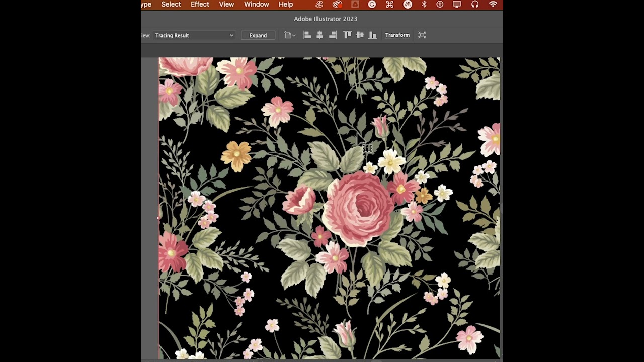Click Vertical Align Center icon

tap(360, 35)
